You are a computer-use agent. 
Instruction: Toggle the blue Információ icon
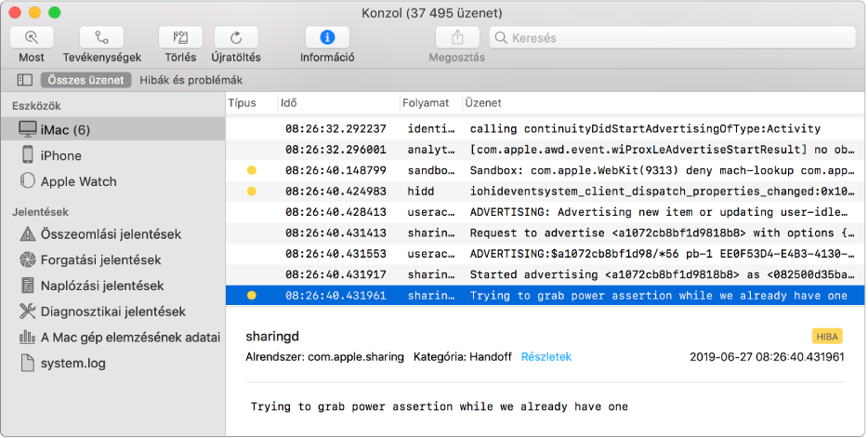pyautogui.click(x=327, y=37)
